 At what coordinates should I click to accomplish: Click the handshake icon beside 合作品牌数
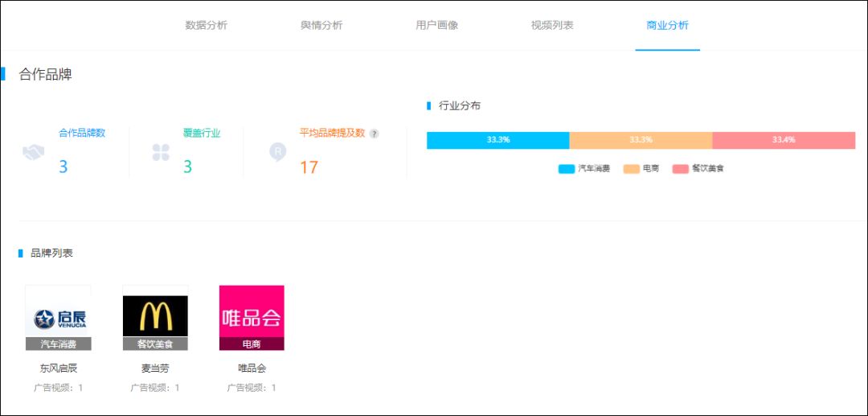pos(33,152)
